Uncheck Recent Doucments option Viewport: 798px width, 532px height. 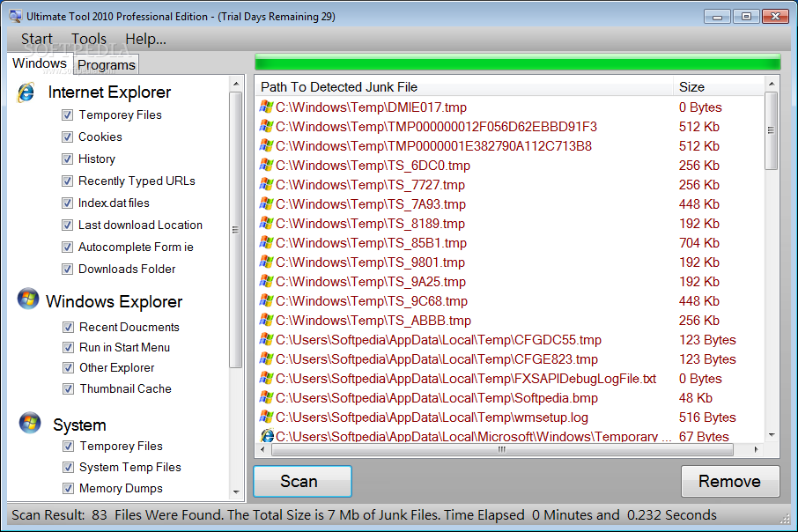(68, 327)
